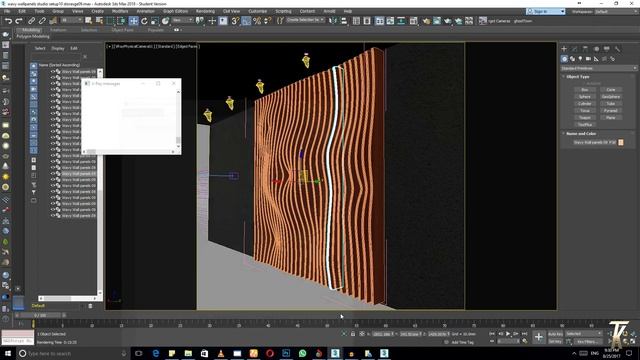
Task: Toggle visibility eye of highlighted Wavy Wall panels row
Action: tap(53, 173)
